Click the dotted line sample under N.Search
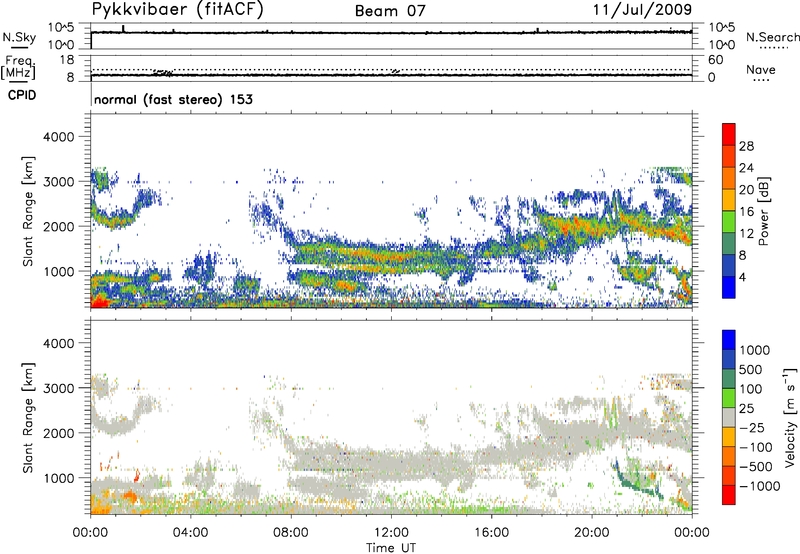The height and width of the screenshot is (554, 800). pyautogui.click(x=774, y=48)
